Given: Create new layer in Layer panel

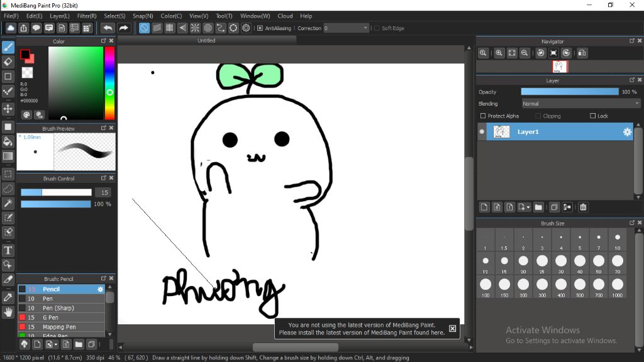Looking at the screenshot, I should 484,207.
